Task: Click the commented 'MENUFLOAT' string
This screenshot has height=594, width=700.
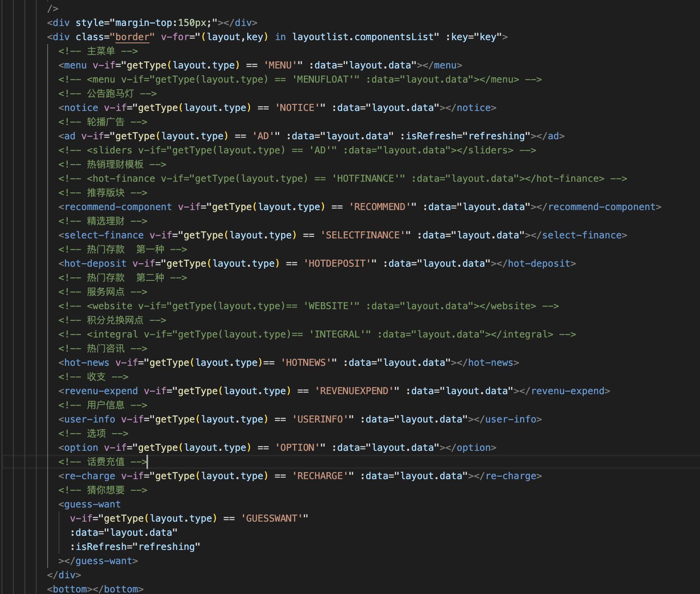Action: click(323, 79)
